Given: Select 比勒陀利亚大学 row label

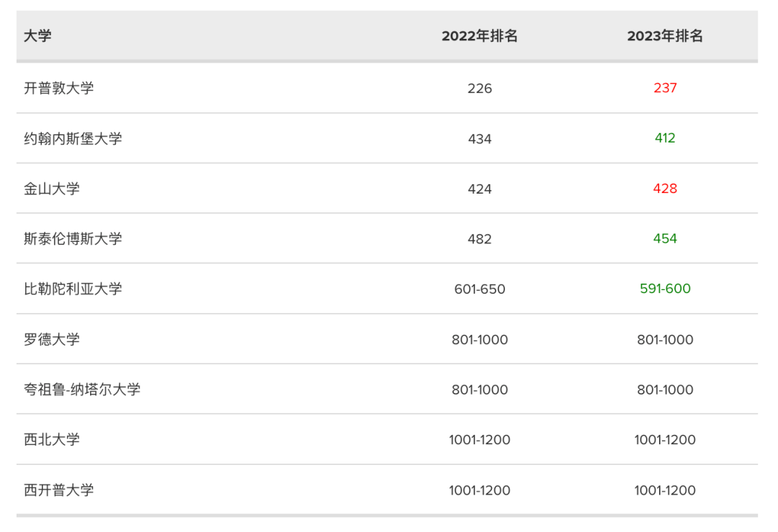Looking at the screenshot, I should point(73,289).
